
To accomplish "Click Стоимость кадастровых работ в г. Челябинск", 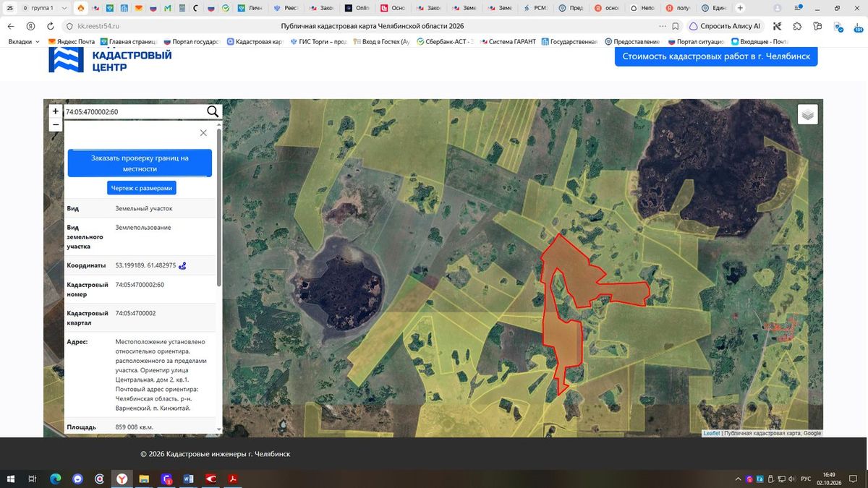I will 716,56.
